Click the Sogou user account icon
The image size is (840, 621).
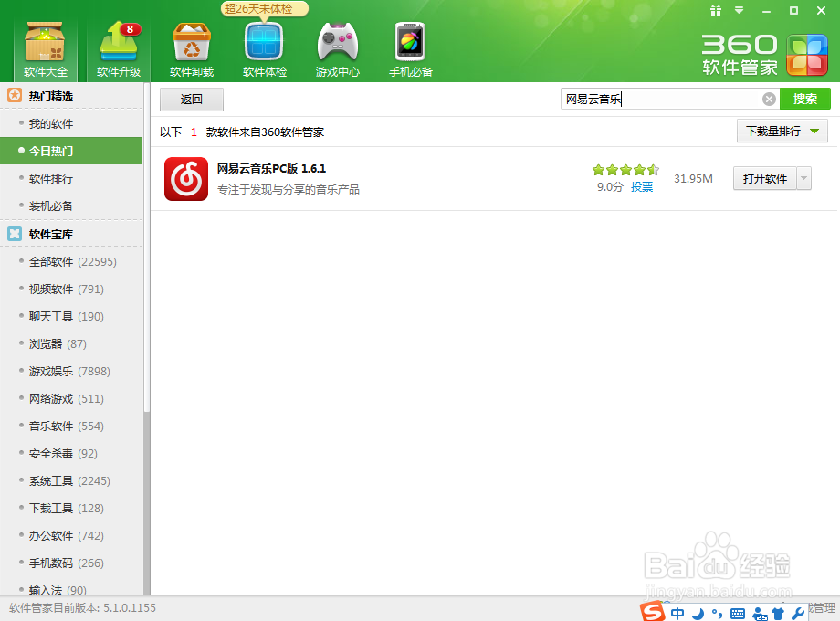(761, 614)
